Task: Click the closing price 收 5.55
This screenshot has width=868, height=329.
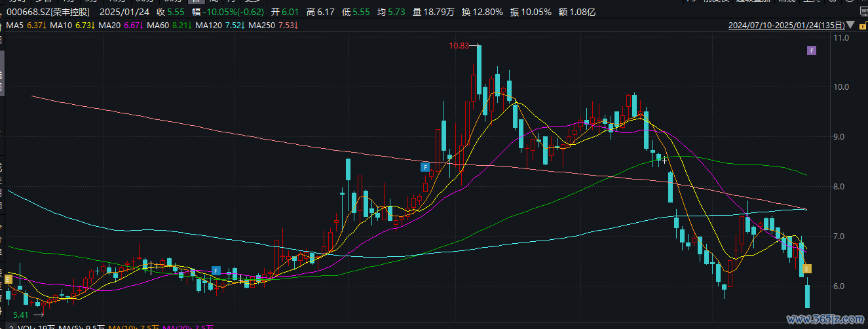Action: (170, 12)
